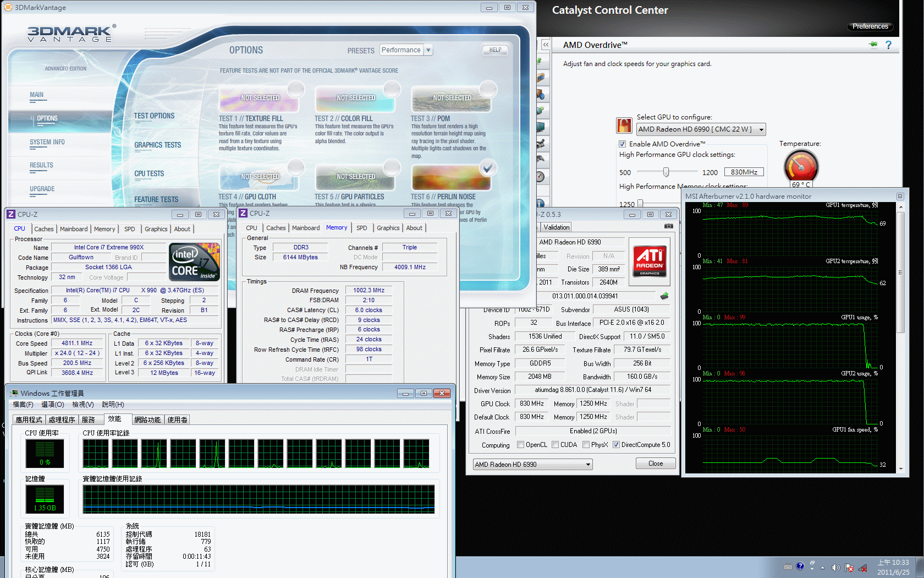Show hidden tray icons arrow

tap(823, 568)
